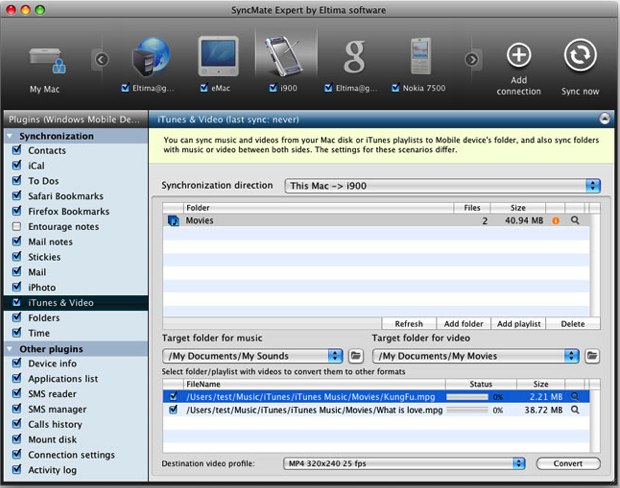Open the Calls history plugin

[76, 424]
